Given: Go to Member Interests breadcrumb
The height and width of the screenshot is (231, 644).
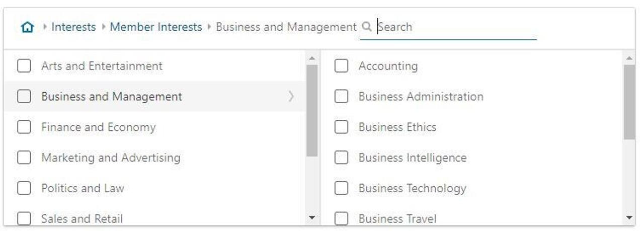Looking at the screenshot, I should click(155, 27).
